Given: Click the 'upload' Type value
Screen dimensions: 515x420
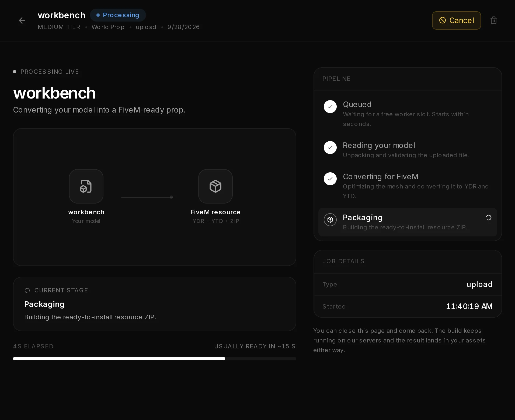Looking at the screenshot, I should pos(479,284).
